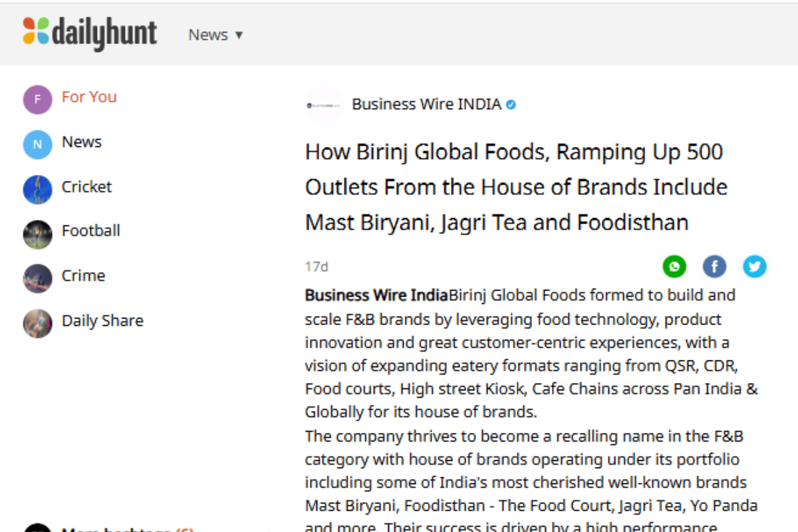The width and height of the screenshot is (798, 532).
Task: Select Cricket category in sidebar
Action: click(x=87, y=187)
